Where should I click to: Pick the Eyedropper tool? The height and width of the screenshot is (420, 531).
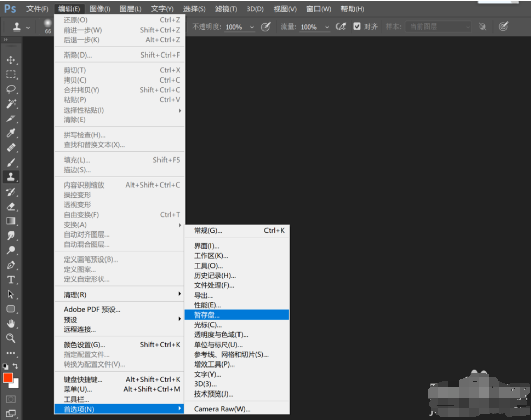(x=11, y=134)
